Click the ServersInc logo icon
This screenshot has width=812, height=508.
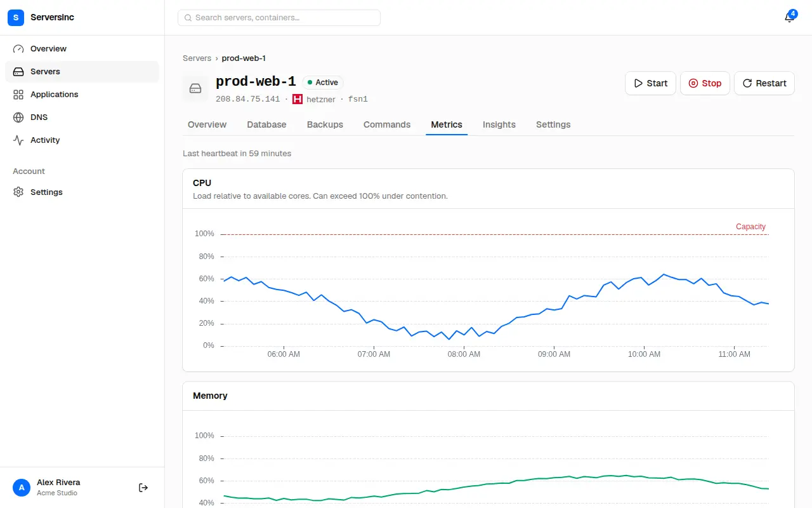coord(16,18)
